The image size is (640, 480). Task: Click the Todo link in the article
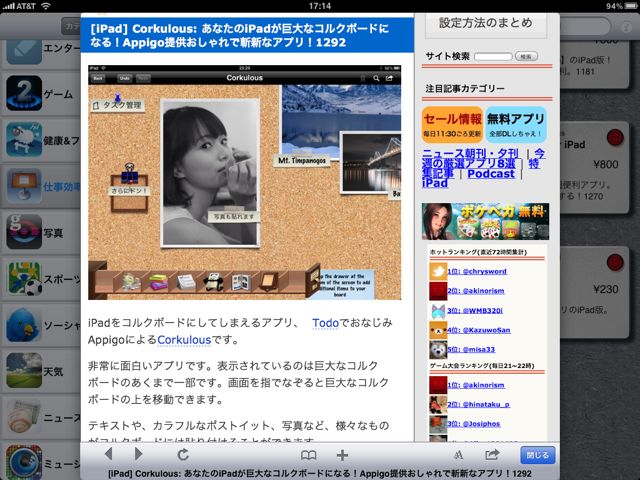coord(325,323)
